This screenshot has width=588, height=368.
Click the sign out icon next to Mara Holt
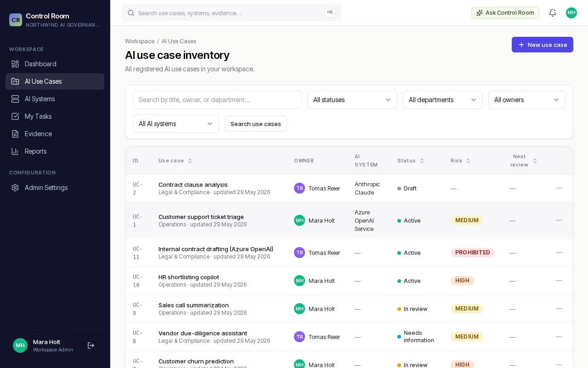[x=91, y=345]
